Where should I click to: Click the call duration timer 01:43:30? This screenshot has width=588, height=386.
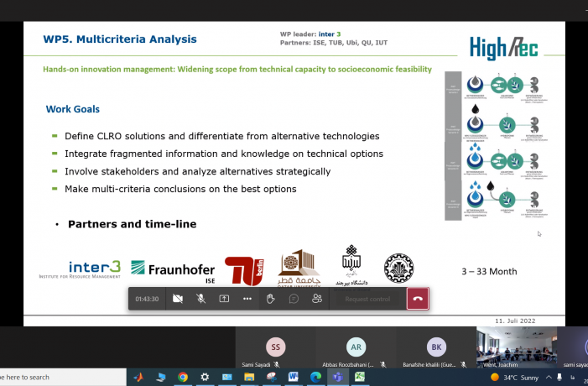[x=147, y=299]
